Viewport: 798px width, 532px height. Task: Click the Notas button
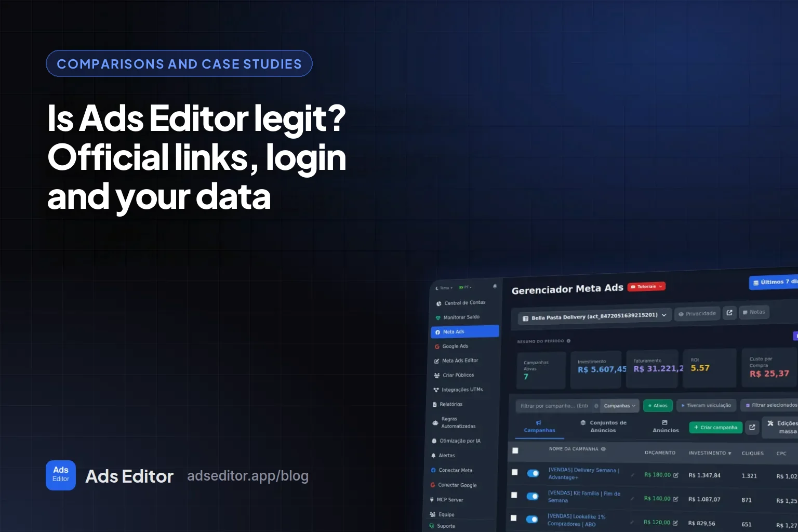pos(754,312)
